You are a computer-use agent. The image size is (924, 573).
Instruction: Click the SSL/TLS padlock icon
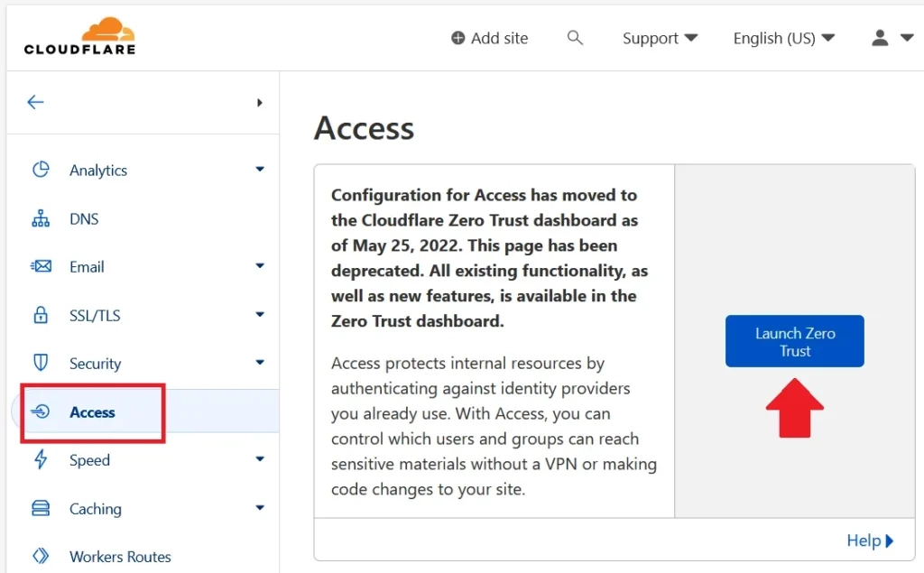coord(41,315)
